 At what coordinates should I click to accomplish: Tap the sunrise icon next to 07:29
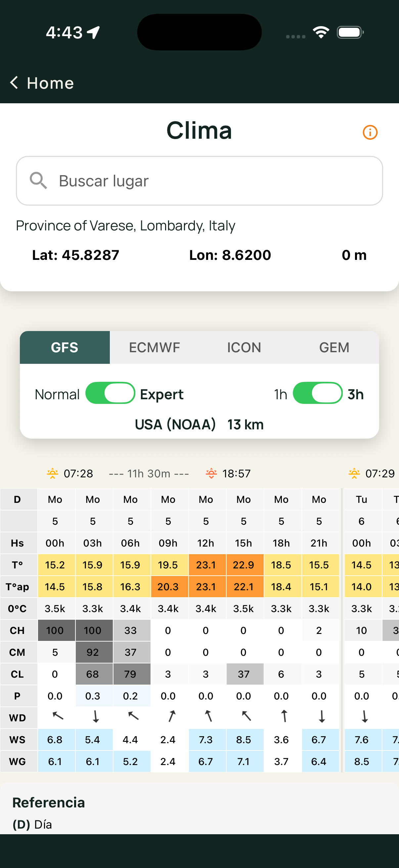point(354,473)
